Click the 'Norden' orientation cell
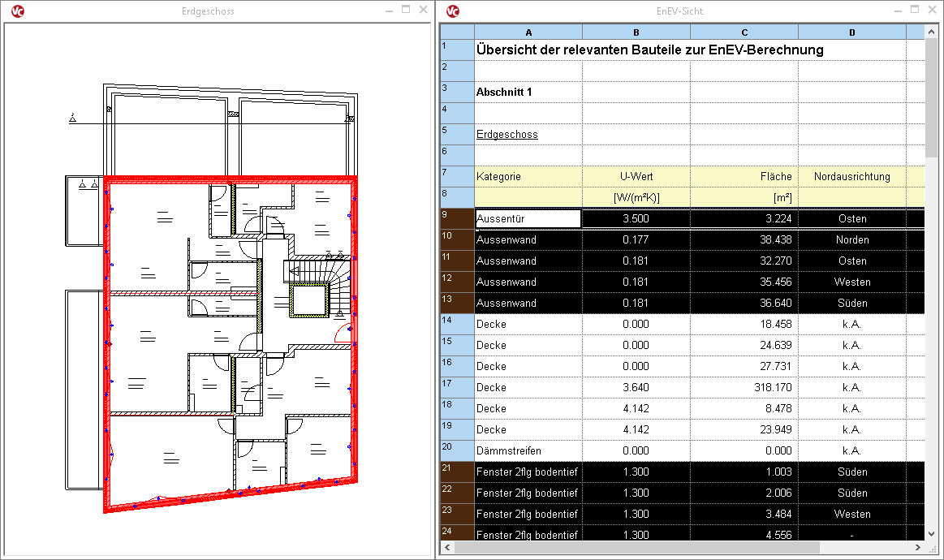 click(852, 239)
